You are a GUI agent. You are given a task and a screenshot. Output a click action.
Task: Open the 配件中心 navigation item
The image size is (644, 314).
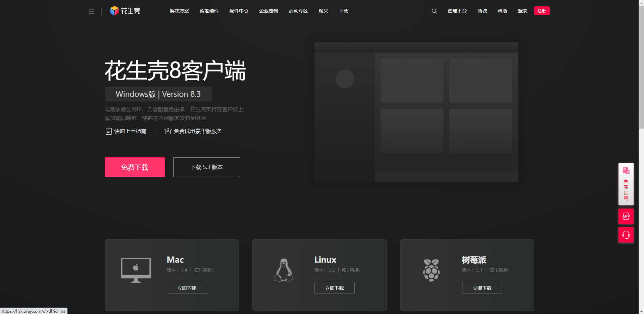coord(238,10)
